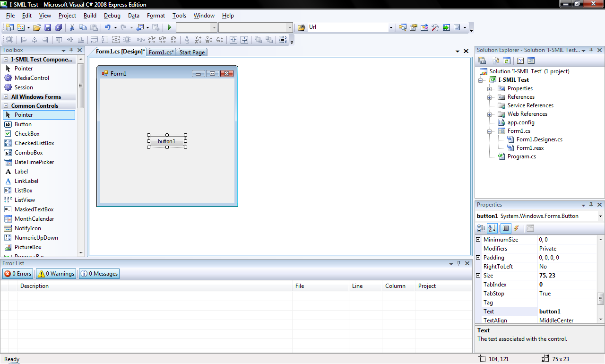Expand the MinimumSize property row

coord(478,240)
